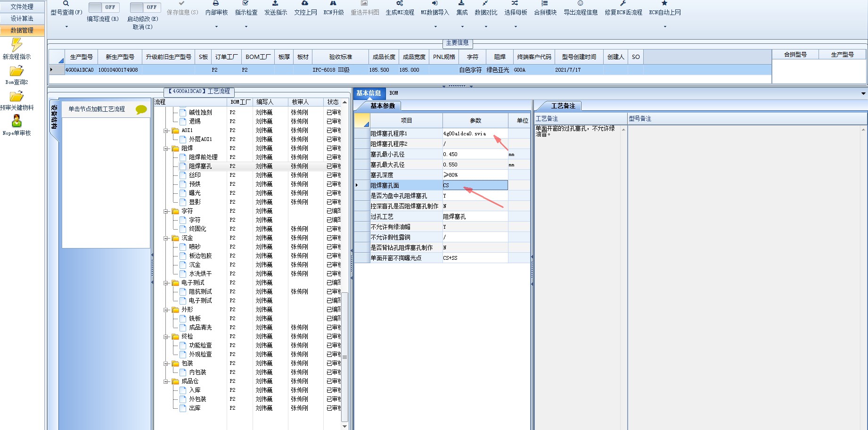Click 选择母板 shuffle icon
This screenshot has width=868, height=430.
[x=515, y=3]
